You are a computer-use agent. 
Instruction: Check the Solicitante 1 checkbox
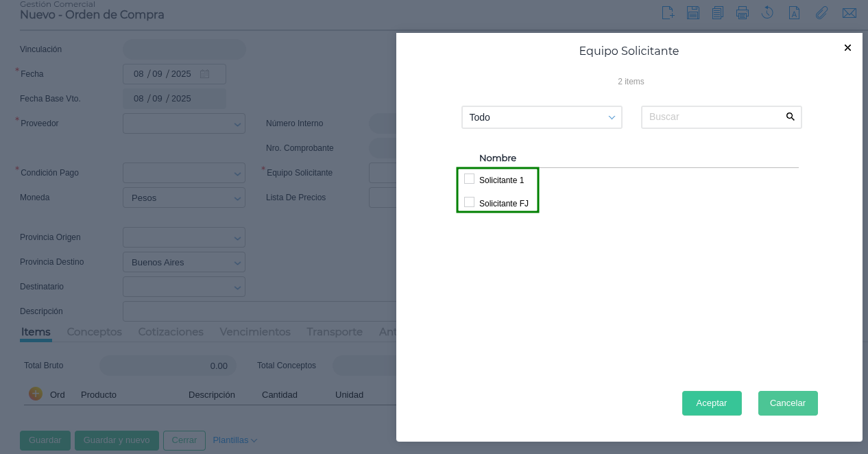pos(470,179)
